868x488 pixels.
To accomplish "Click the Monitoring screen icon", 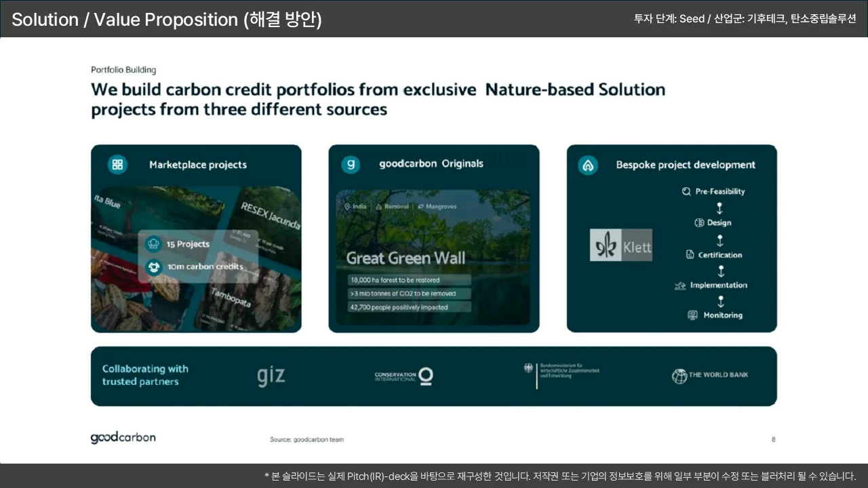I will coord(692,315).
